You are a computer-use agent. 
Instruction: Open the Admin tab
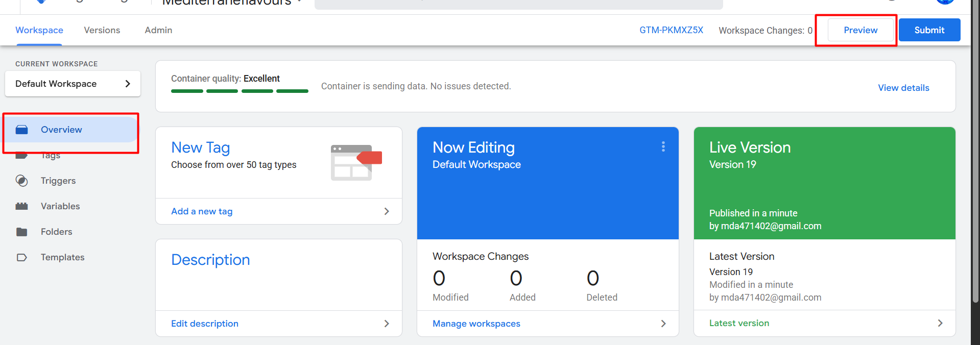click(x=158, y=30)
